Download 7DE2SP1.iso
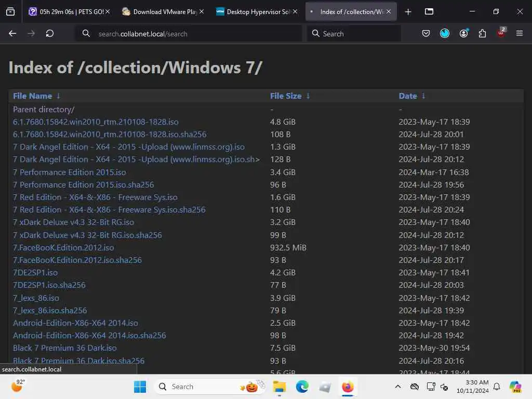The width and height of the screenshot is (532, 399). [x=35, y=273]
